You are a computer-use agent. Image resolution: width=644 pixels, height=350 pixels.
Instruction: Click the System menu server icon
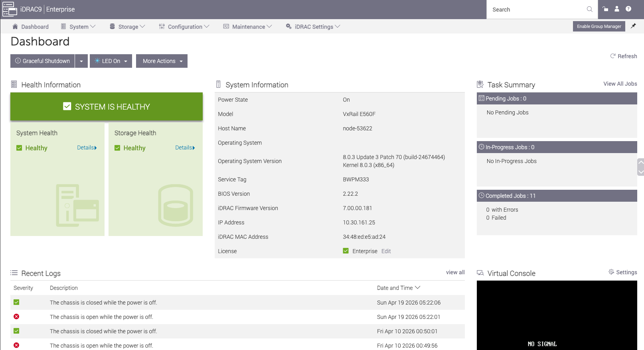click(x=63, y=26)
